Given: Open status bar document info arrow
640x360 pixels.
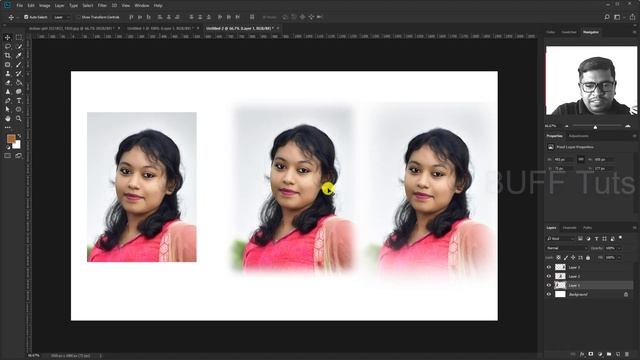Looking at the screenshot, I should pos(100,356).
